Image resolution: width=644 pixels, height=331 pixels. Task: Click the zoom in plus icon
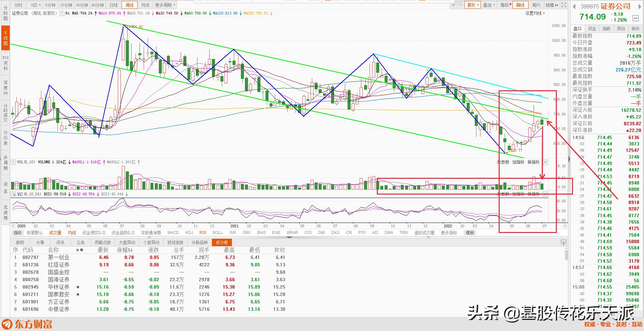[x=454, y=5]
